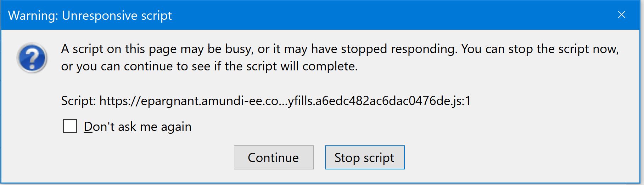
Task: Click the "Script:" label before the URL
Action: [78, 101]
